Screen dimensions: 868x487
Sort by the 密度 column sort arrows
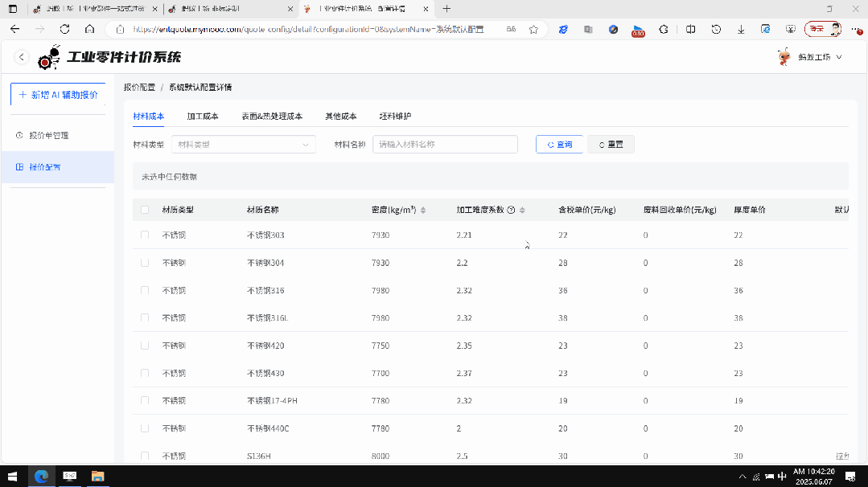[x=423, y=210]
